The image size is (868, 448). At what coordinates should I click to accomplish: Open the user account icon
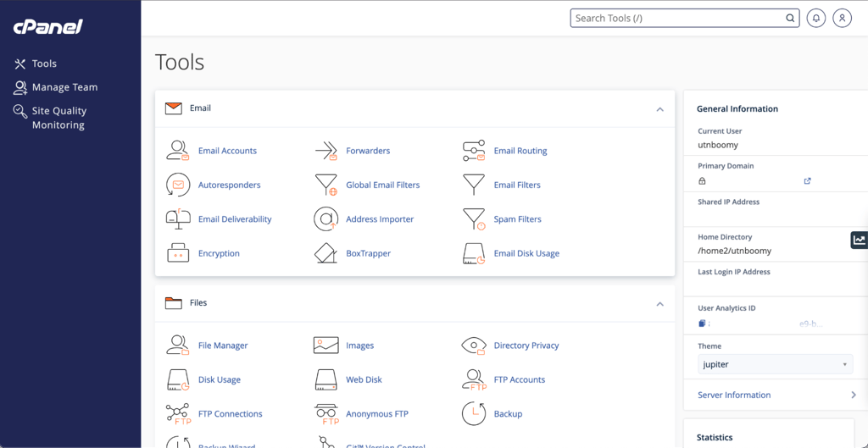coord(842,19)
